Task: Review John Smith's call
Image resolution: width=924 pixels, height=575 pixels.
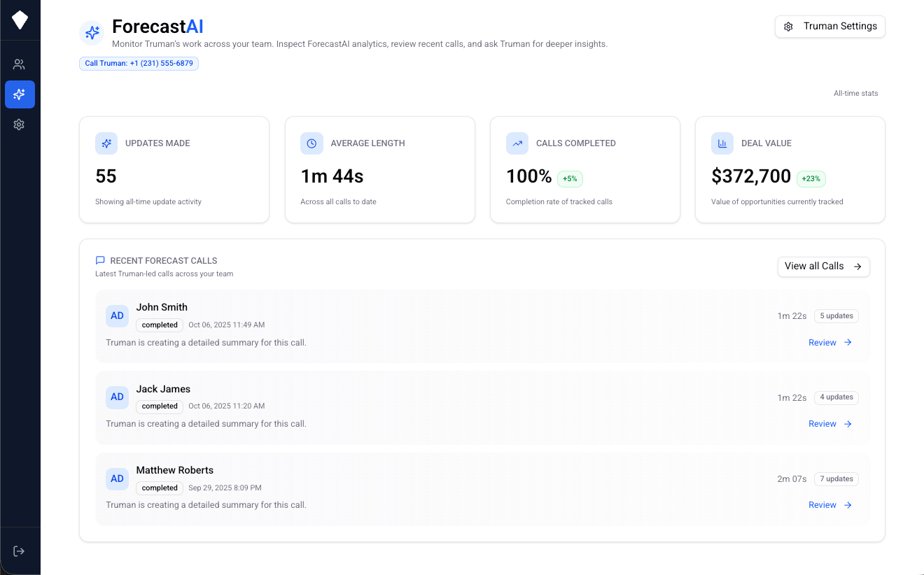Action: coord(829,342)
